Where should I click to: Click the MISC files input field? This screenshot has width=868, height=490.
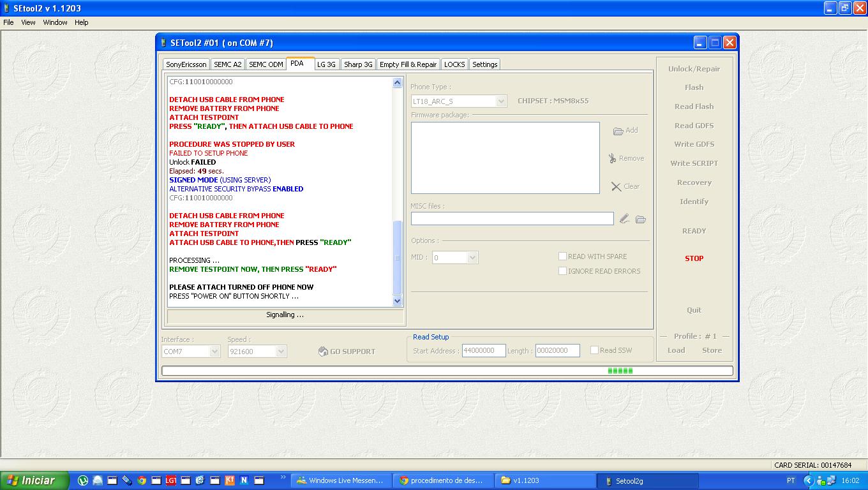coord(513,219)
